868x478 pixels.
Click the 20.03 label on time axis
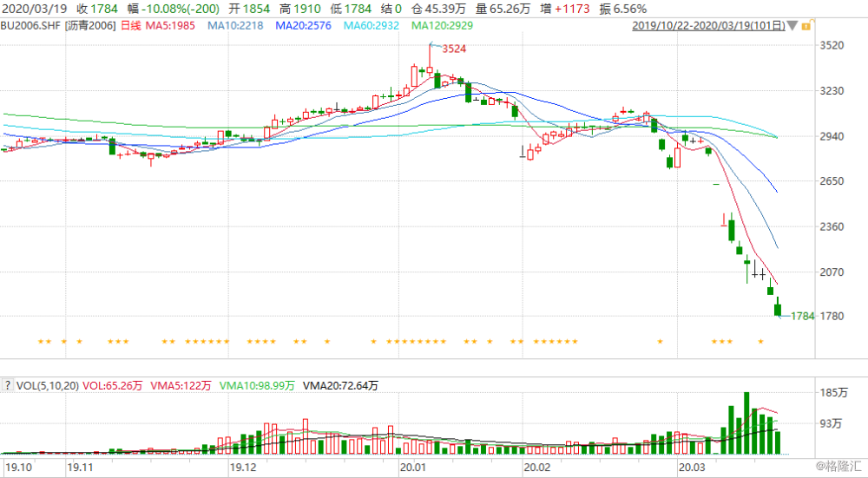[x=692, y=467]
